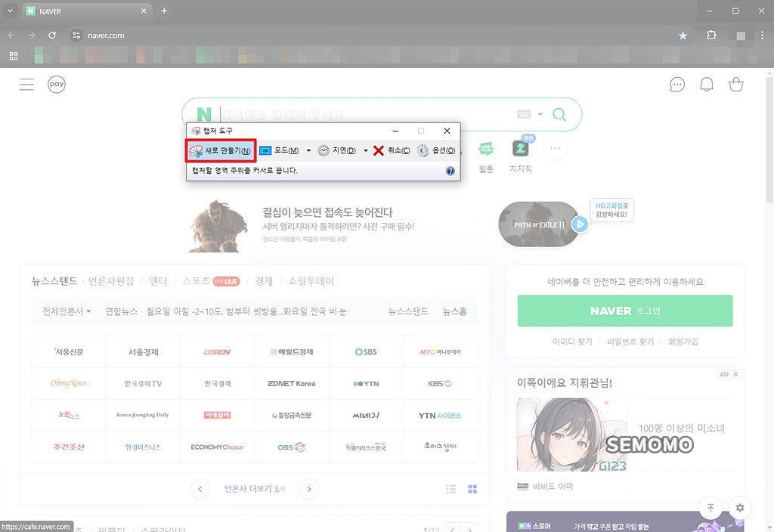
Task: Select 뉴스스탠드 tab
Action: pyautogui.click(x=54, y=281)
